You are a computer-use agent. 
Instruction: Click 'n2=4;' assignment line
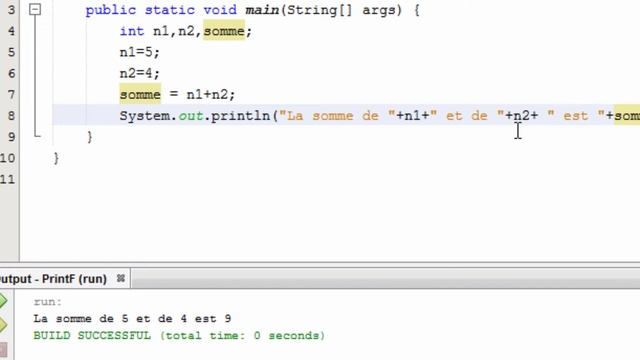140,73
